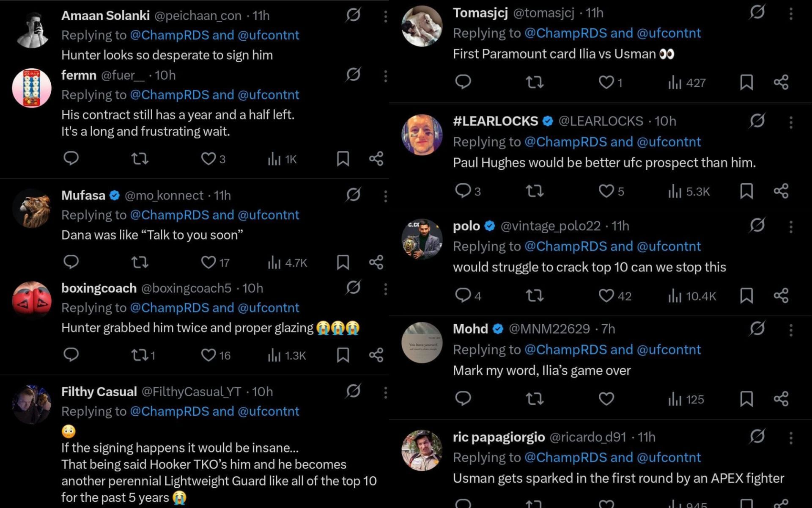Open @ufcontnt link in Mohd's reply
Image resolution: width=812 pixels, height=508 pixels.
click(x=669, y=350)
